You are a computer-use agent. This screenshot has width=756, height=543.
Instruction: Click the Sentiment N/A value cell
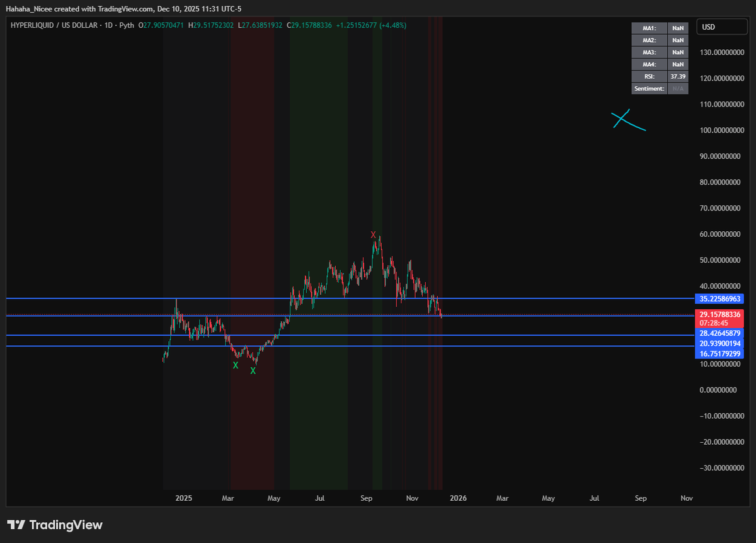coord(678,89)
